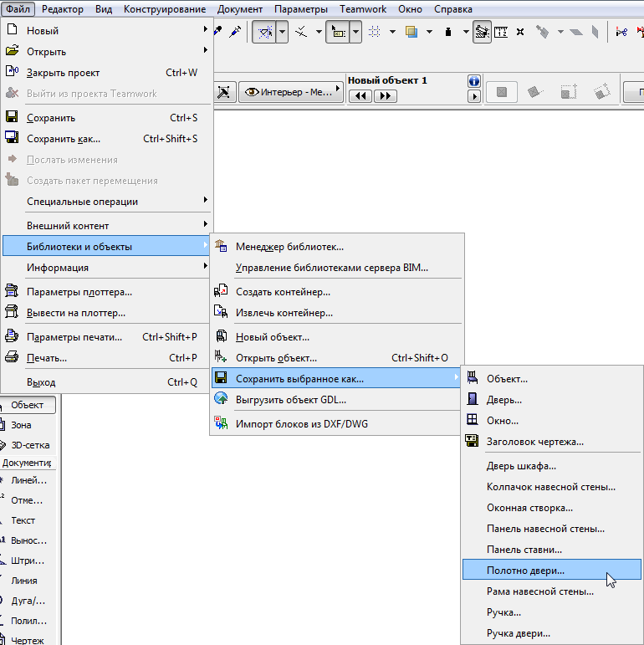This screenshot has width=644, height=645.
Task: Click the Заголовок чертежа… icon
Action: (472, 441)
